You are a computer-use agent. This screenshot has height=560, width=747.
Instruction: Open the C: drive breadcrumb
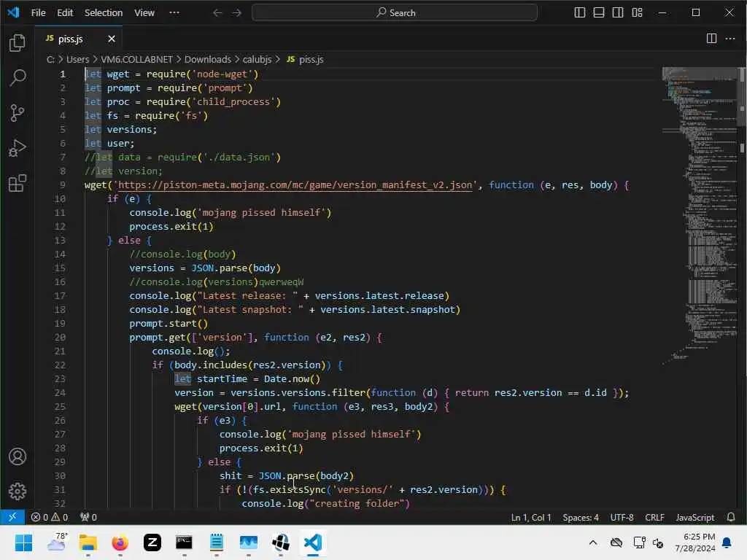[x=50, y=60]
